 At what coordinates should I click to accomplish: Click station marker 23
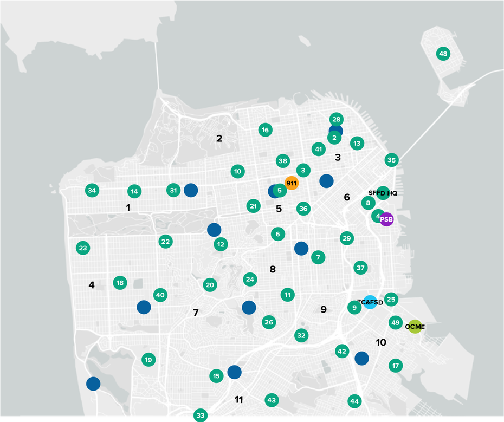point(82,248)
